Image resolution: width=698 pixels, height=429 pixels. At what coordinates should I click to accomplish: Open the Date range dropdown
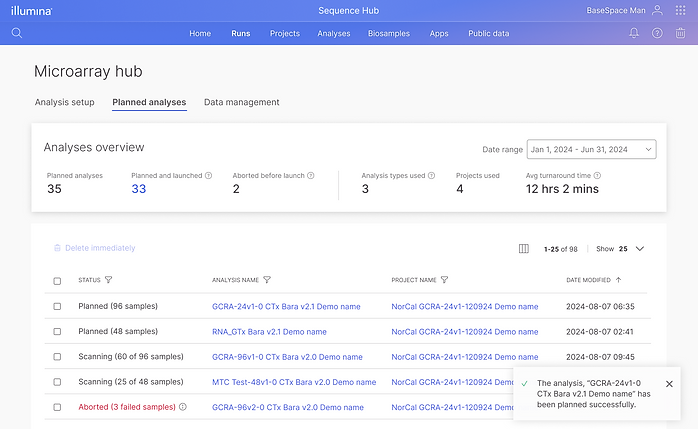click(x=591, y=149)
